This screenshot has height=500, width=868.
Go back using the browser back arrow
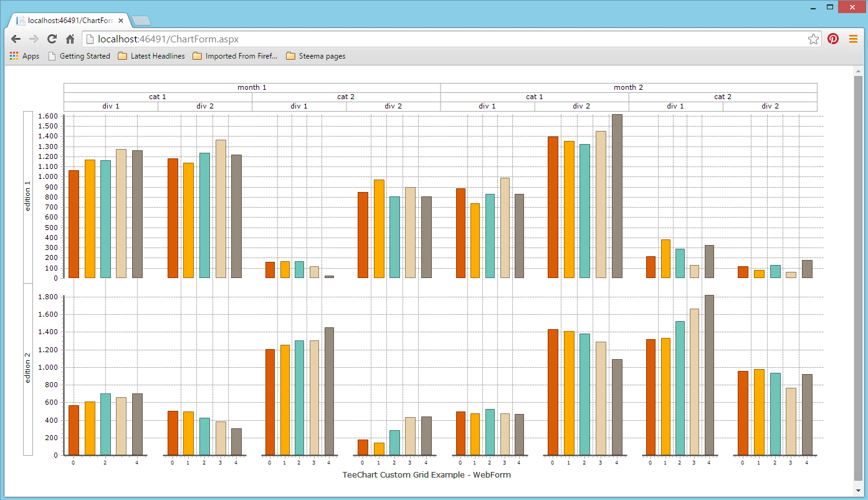(16, 39)
